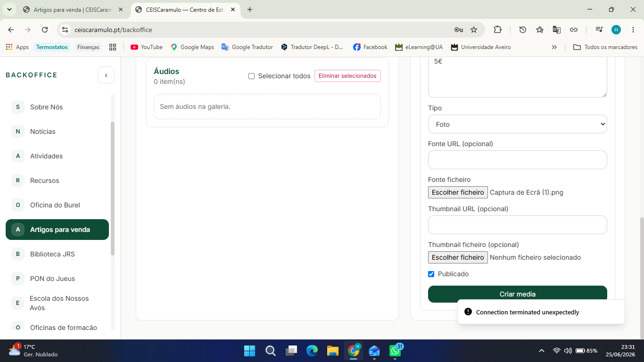The height and width of the screenshot is (362, 644).
Task: Click the Eliminar selecionados button
Action: pos(347,76)
